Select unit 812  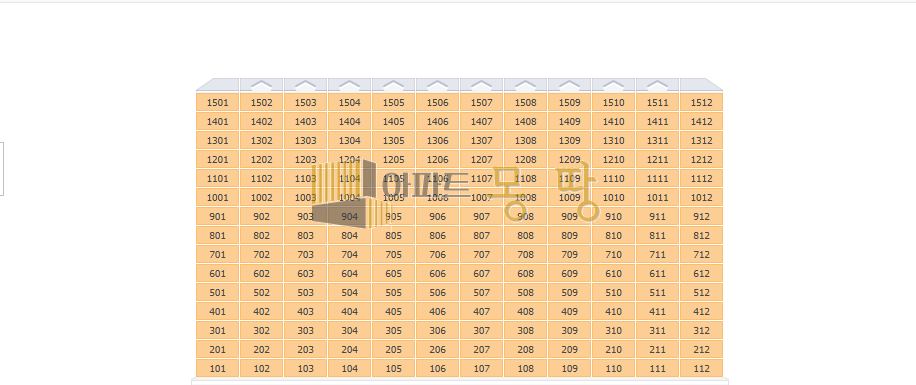click(x=701, y=235)
